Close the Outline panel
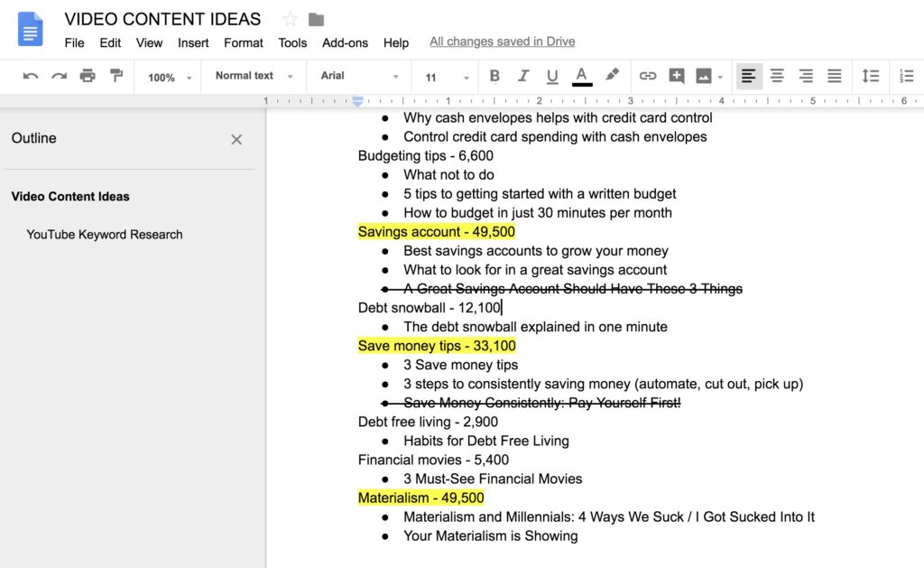 pos(236,139)
